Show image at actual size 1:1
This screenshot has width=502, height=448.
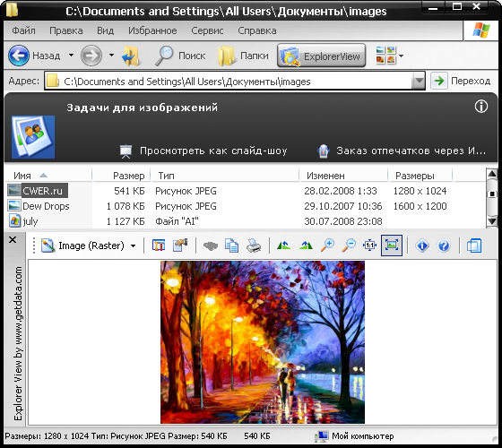click(369, 246)
